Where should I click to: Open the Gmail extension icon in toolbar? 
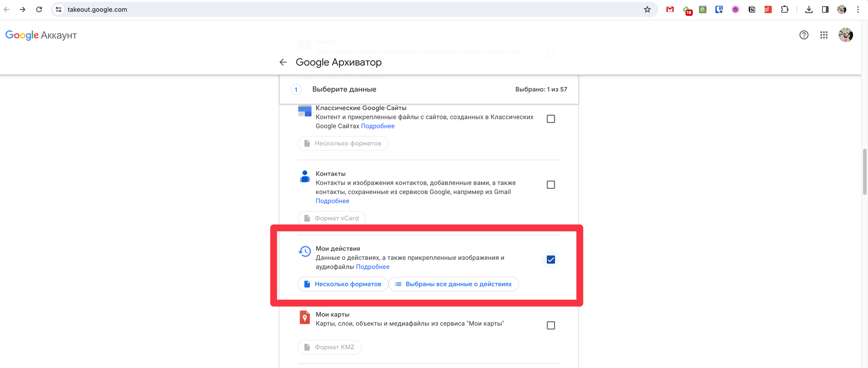670,10
